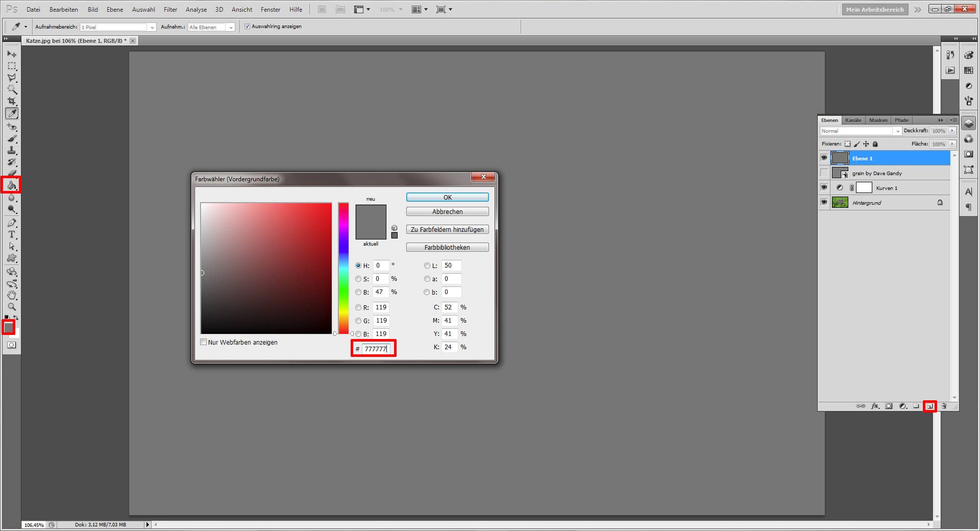
Task: Select the Hand tool
Action: click(x=12, y=295)
